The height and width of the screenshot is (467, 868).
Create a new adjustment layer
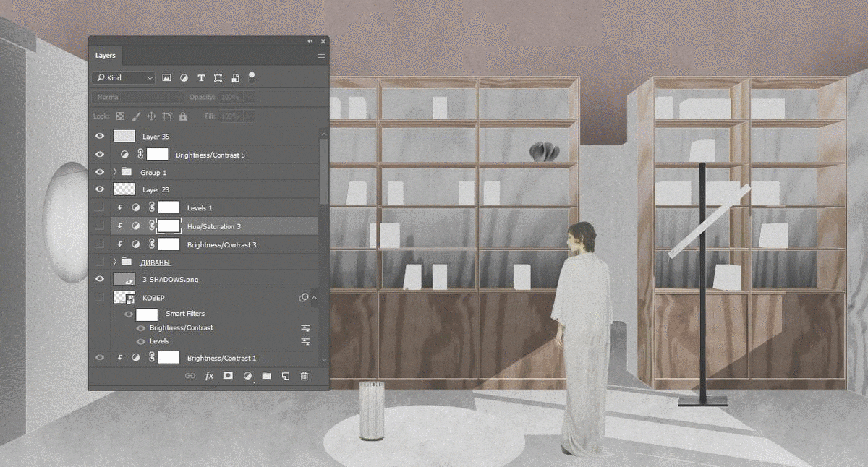[x=247, y=376]
